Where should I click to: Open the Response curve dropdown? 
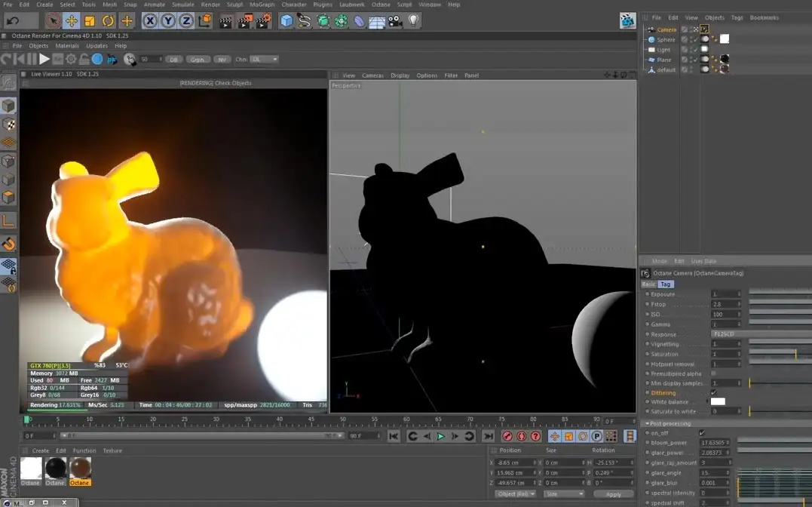coord(761,334)
